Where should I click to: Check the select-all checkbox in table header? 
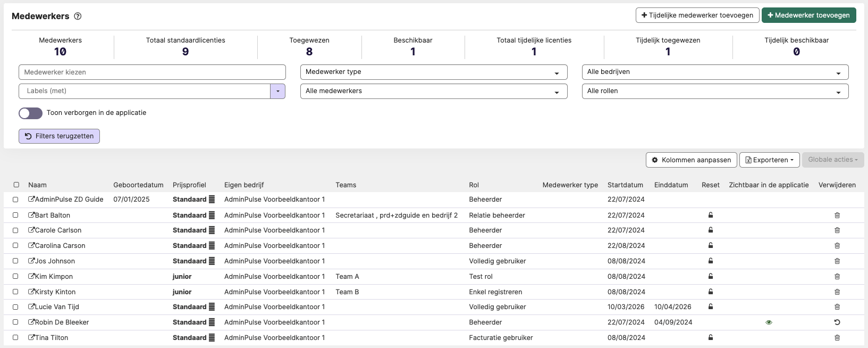[16, 185]
